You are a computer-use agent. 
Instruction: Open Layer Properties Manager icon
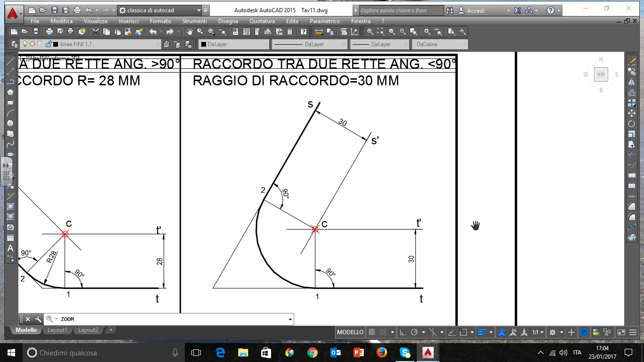click(x=14, y=44)
